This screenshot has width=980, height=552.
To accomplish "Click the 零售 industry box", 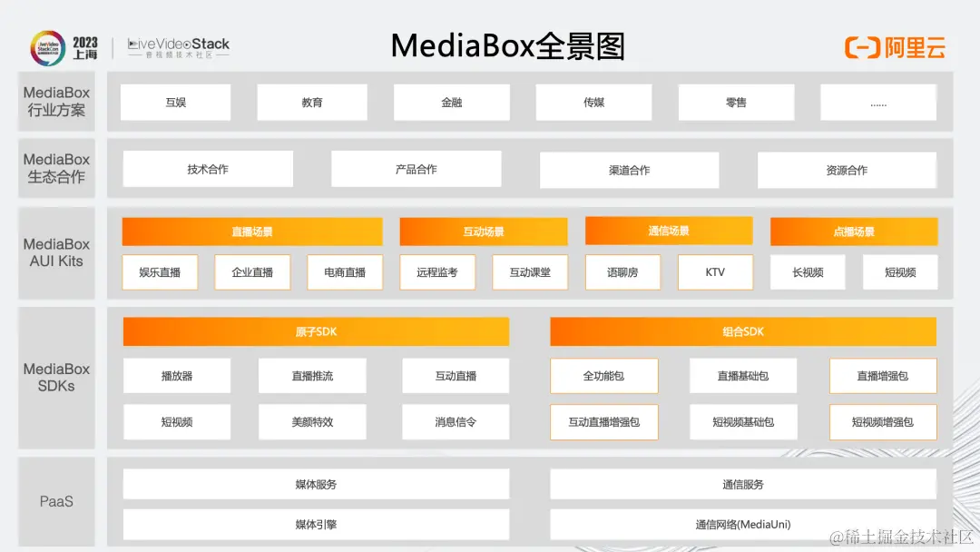I will [x=736, y=103].
